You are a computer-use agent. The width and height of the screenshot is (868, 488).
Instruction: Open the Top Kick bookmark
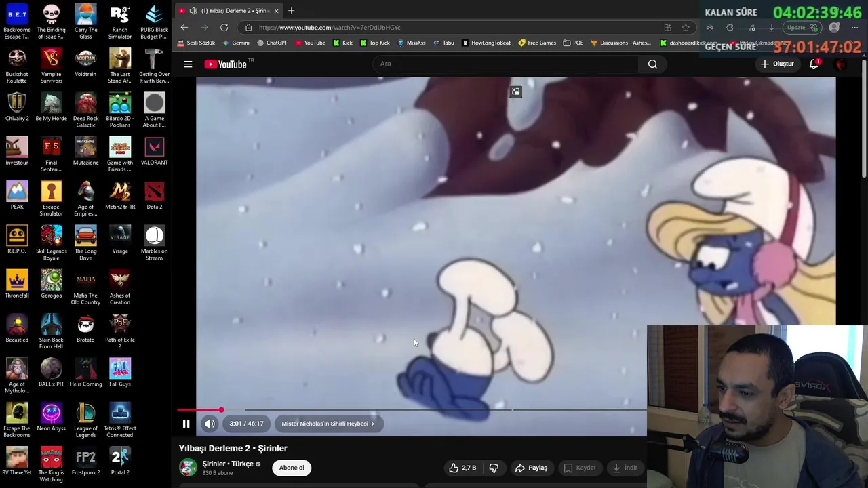point(375,43)
